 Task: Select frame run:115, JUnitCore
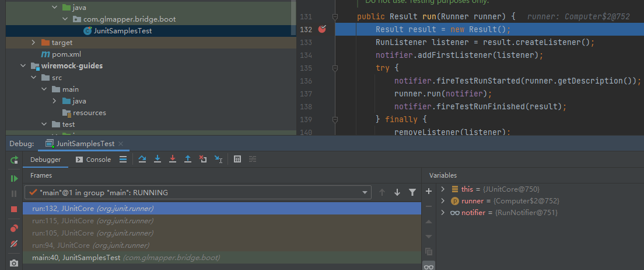coord(222,221)
